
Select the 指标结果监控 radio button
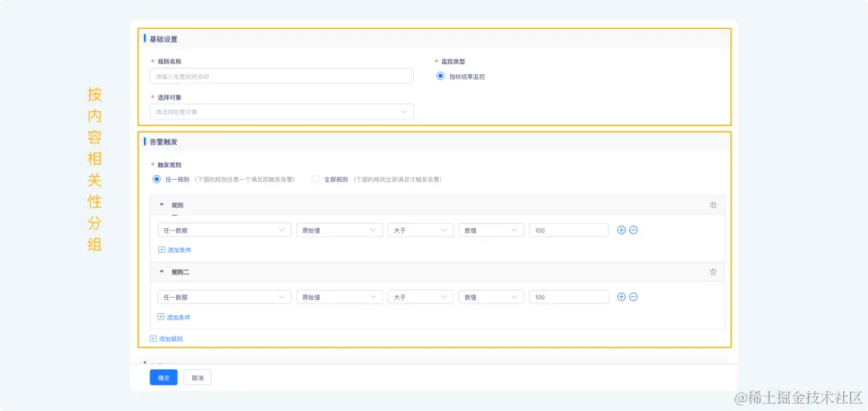pyautogui.click(x=440, y=76)
